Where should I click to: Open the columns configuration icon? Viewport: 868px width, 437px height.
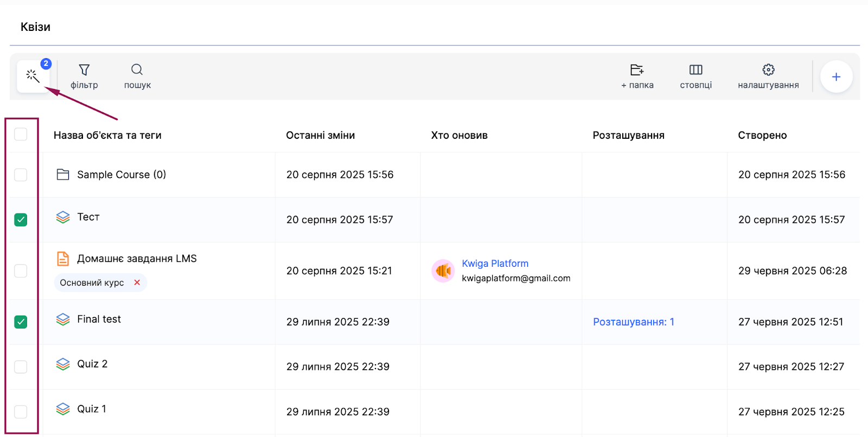(695, 70)
